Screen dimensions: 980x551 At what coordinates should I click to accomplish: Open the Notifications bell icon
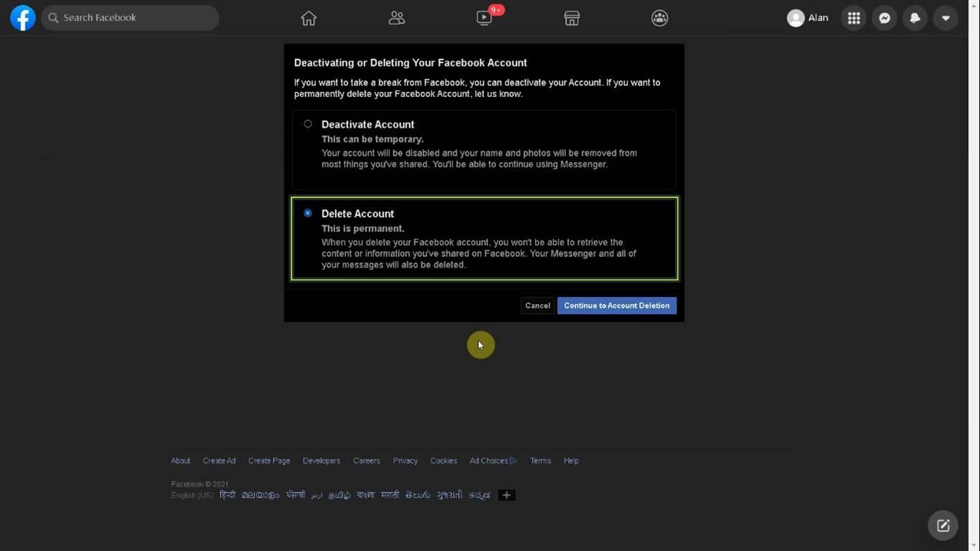(x=915, y=18)
